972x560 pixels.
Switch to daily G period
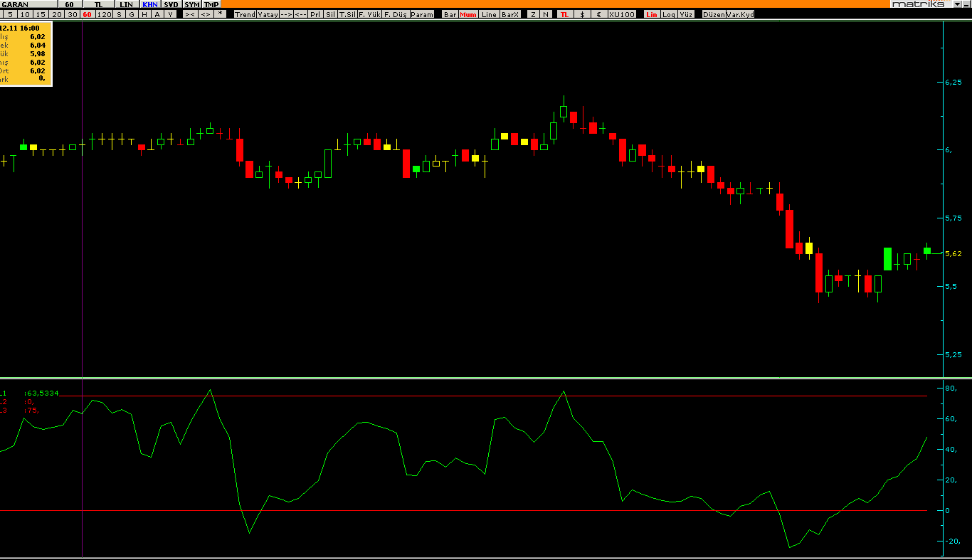click(132, 14)
